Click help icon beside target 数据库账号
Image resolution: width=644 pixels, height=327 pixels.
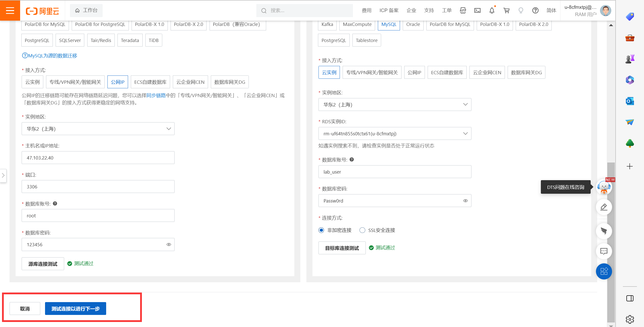(352, 159)
